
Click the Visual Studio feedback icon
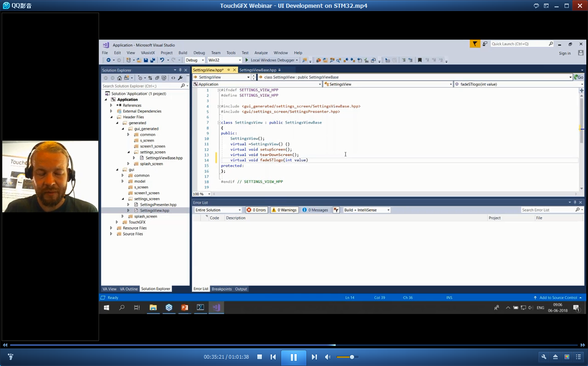pos(485,44)
